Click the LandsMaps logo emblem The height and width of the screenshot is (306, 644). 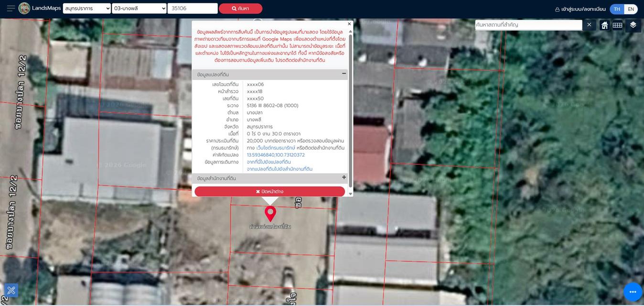click(24, 8)
